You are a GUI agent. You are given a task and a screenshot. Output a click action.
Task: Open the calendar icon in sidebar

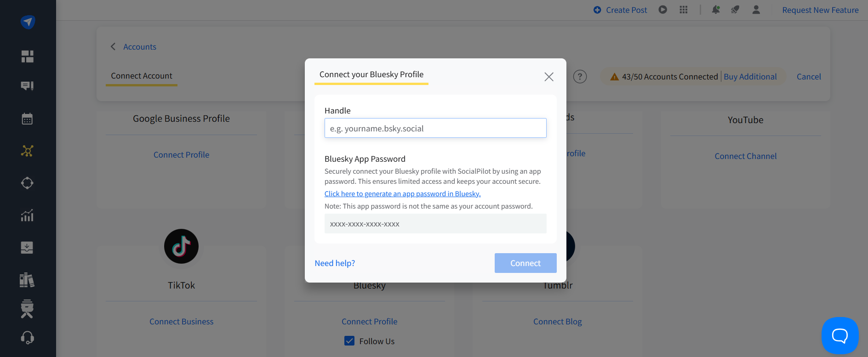(28, 119)
